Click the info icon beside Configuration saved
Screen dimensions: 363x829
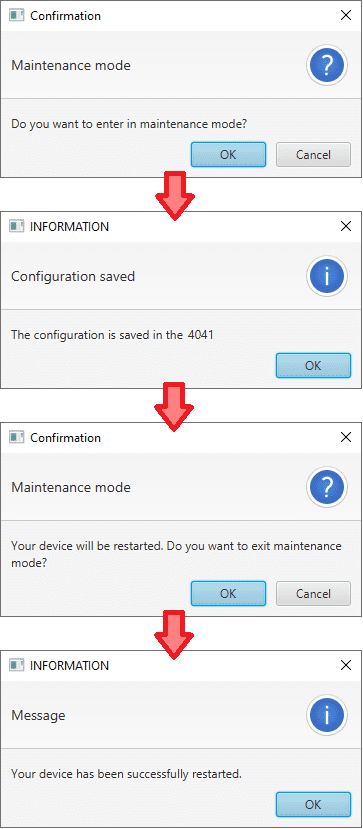(x=327, y=276)
